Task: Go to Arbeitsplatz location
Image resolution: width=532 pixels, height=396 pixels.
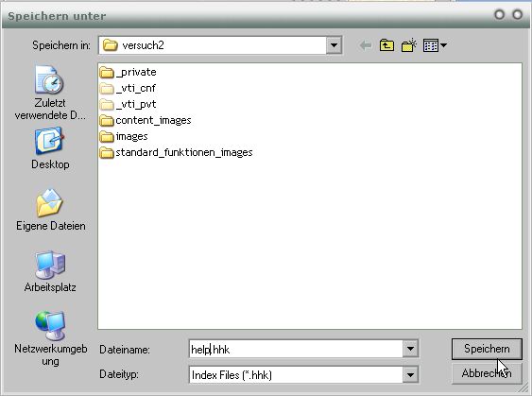Action: [50, 271]
